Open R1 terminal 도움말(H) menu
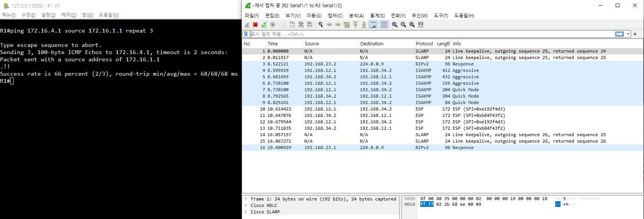This screenshot has height=219, width=644. (x=109, y=15)
